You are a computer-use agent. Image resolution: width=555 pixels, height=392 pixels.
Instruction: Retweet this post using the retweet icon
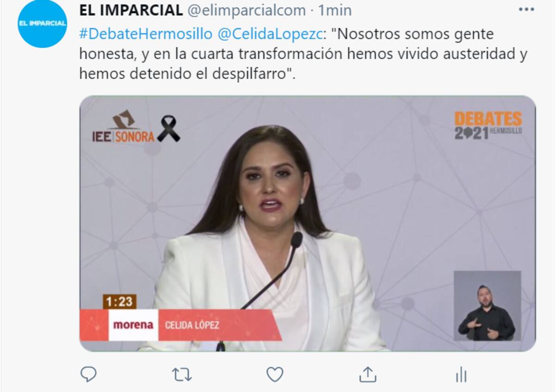[182, 374]
